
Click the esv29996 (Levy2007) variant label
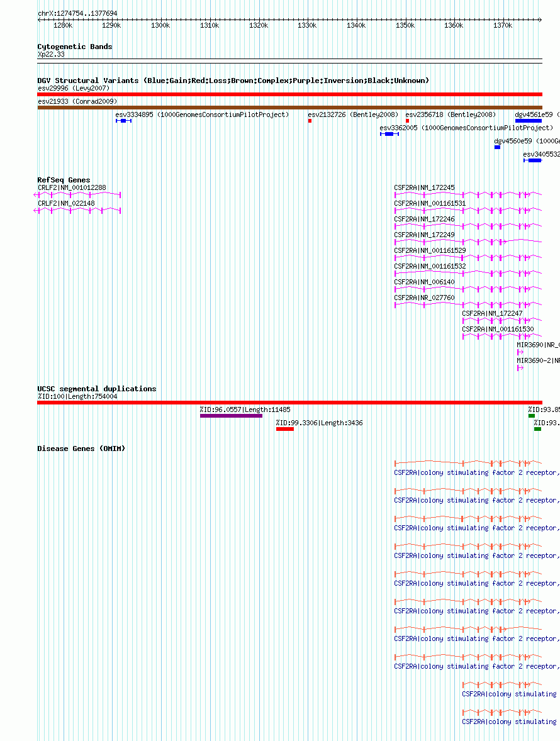(74, 88)
